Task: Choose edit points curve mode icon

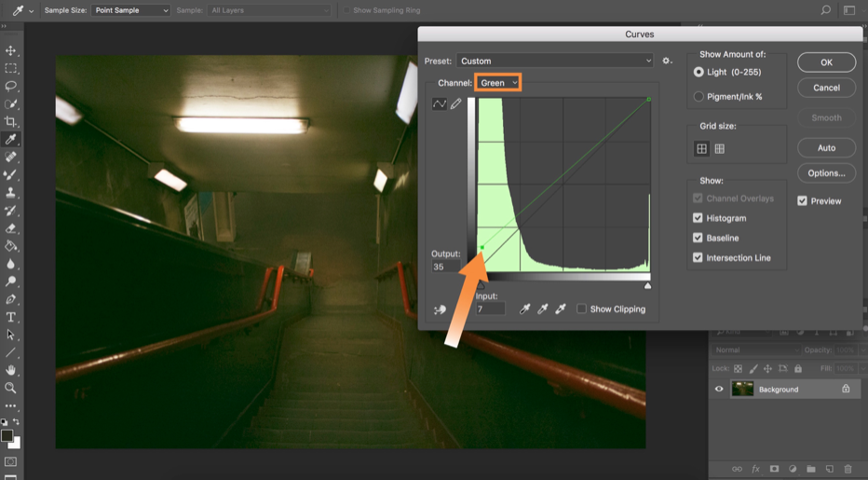Action: 440,103
